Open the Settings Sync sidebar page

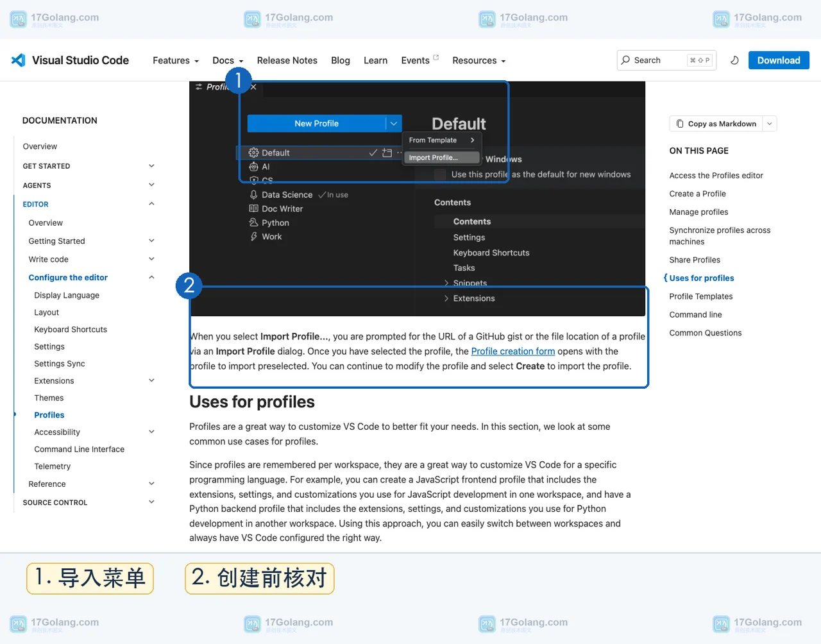[60, 364]
